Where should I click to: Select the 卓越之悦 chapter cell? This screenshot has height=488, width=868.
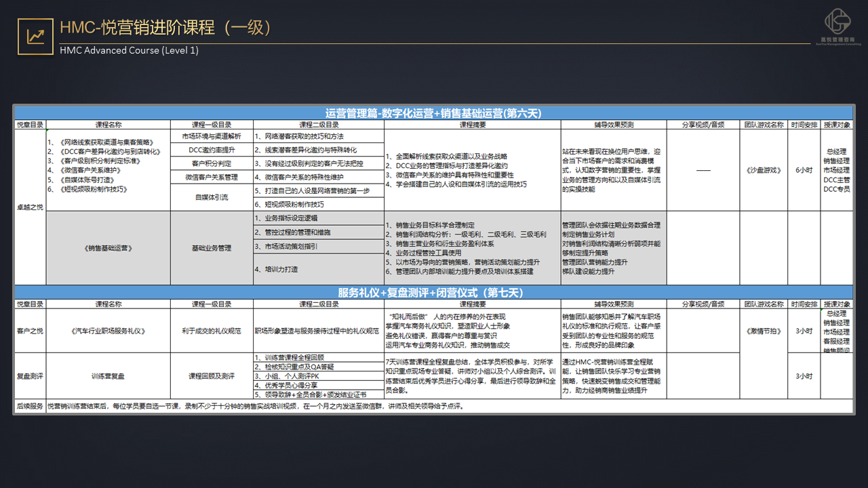pyautogui.click(x=30, y=207)
